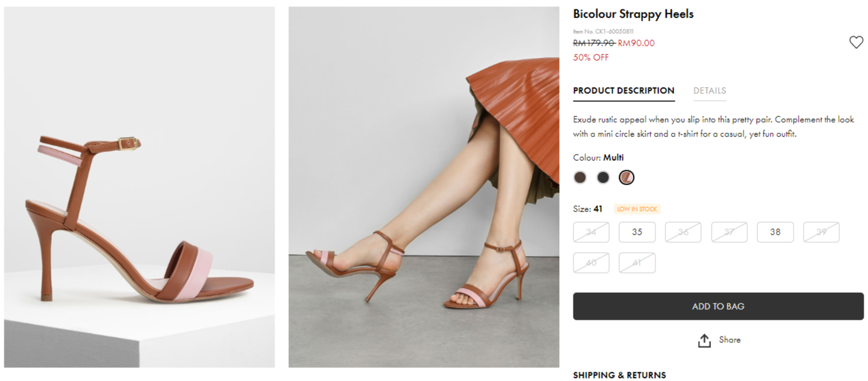Viewport: 868px width, 381px height.
Task: Click the share upload icon
Action: click(704, 340)
